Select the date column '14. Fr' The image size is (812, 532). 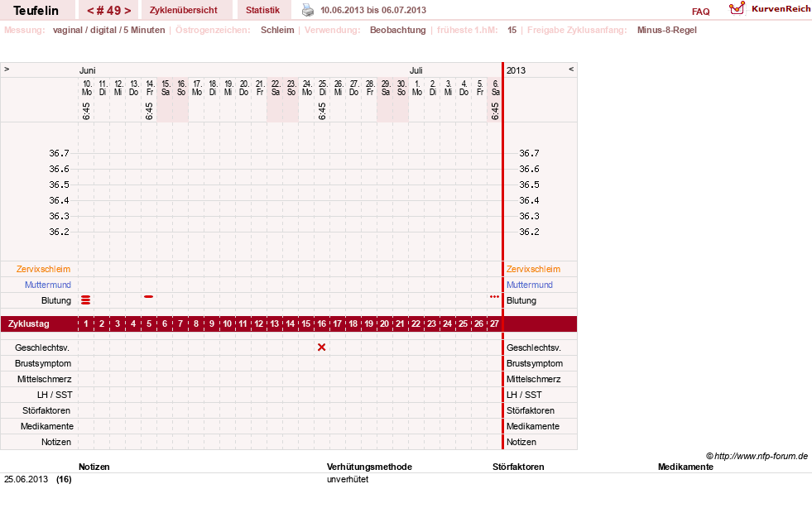[x=150, y=88]
